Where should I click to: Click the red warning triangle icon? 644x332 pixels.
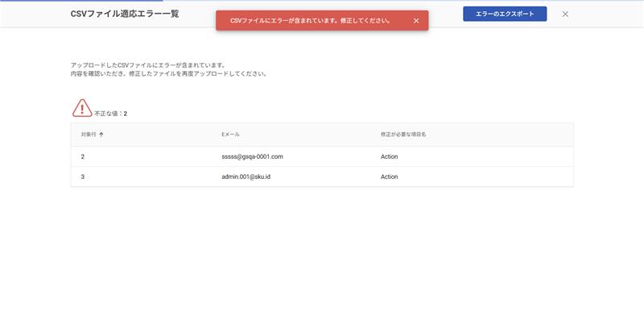pyautogui.click(x=82, y=108)
